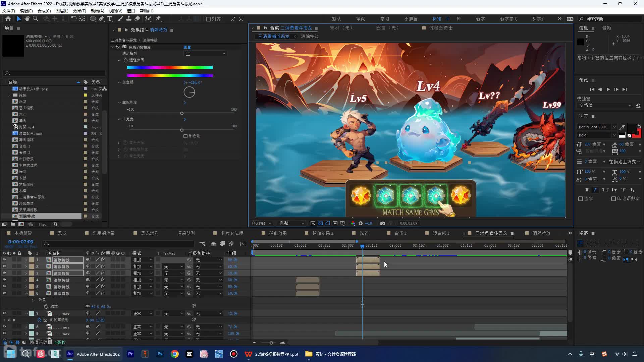Hide layer 9 mov video
This screenshot has height=362, width=644.
pos(4,334)
